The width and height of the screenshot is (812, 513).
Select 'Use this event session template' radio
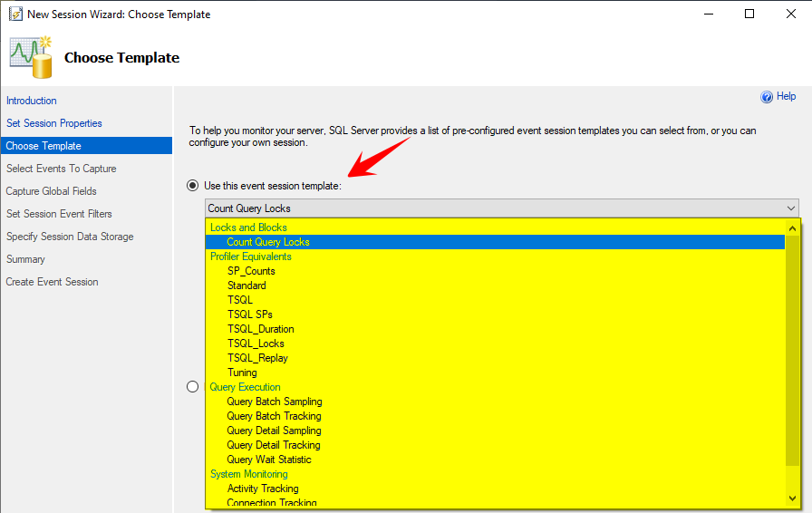(x=193, y=186)
